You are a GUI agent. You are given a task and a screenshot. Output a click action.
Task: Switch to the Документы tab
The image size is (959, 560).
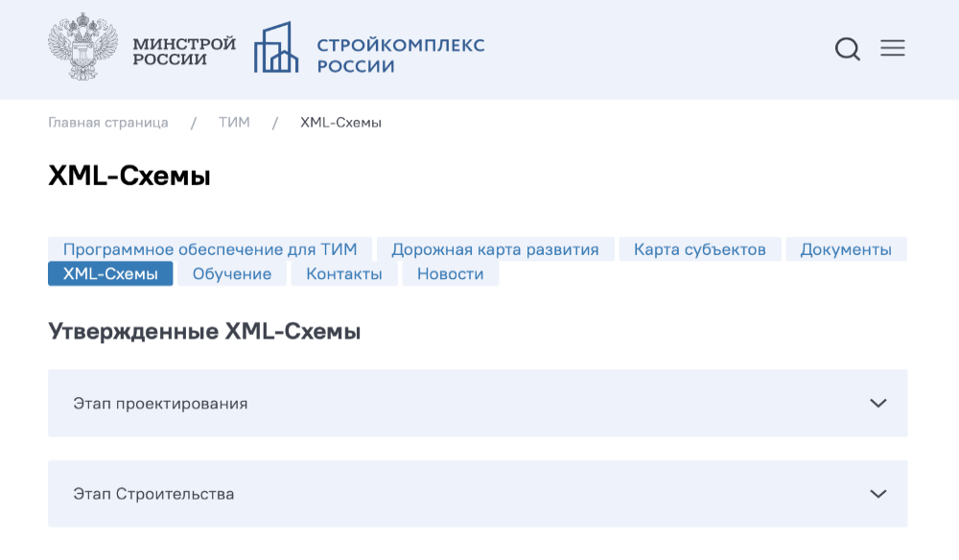[847, 248]
